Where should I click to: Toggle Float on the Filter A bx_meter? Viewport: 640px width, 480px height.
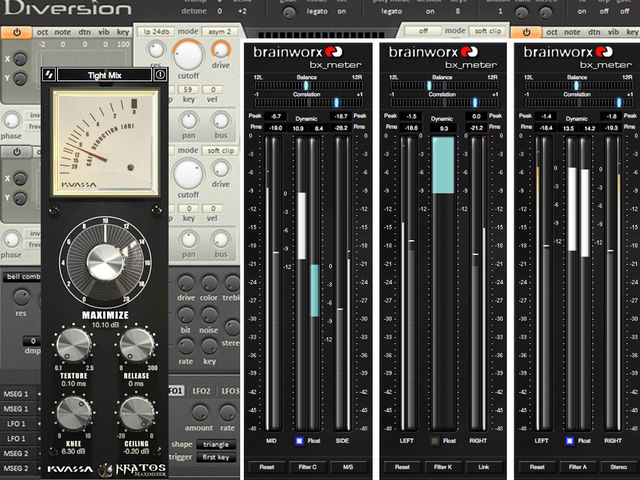tap(569, 440)
